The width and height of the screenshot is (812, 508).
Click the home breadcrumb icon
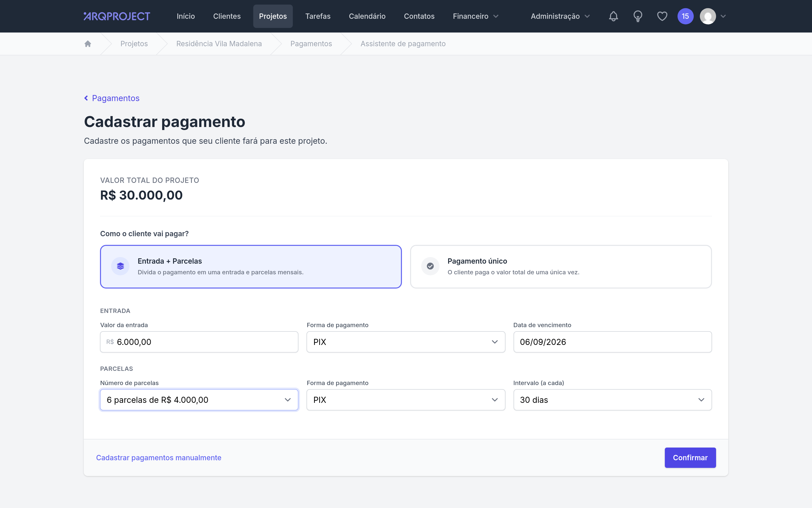(88, 44)
